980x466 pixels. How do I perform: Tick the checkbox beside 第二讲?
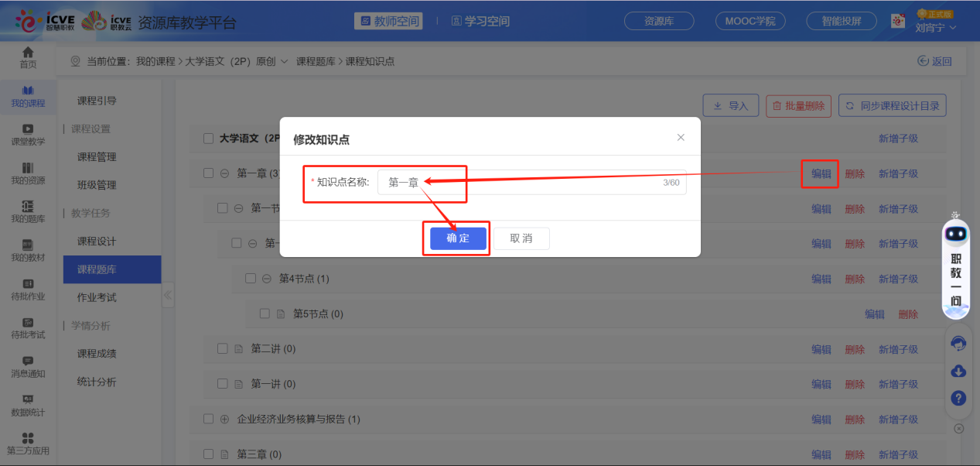pyautogui.click(x=222, y=348)
